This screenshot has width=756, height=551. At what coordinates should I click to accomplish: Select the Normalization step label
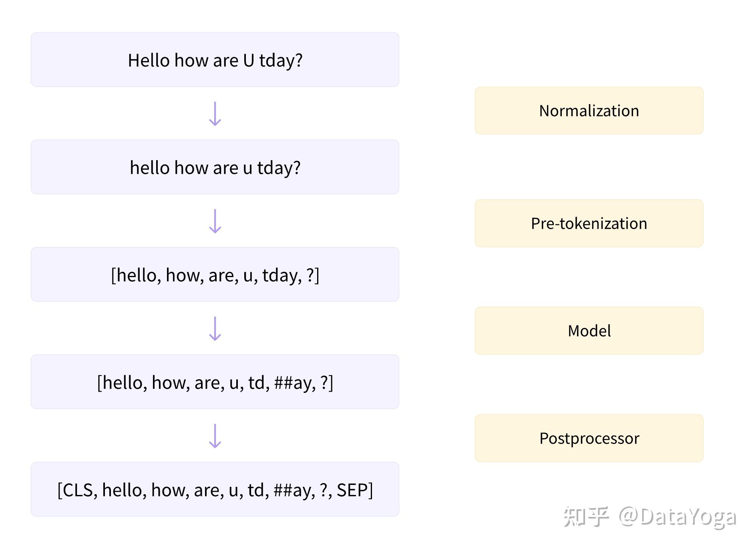[x=589, y=111]
